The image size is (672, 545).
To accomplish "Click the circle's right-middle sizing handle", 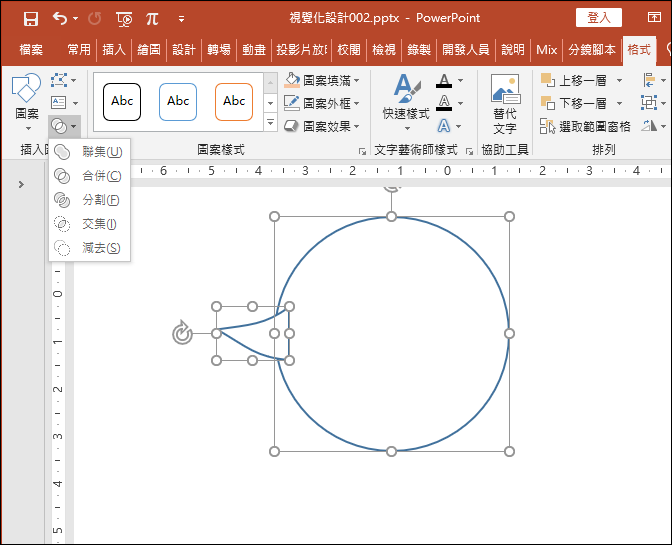I will [x=509, y=333].
